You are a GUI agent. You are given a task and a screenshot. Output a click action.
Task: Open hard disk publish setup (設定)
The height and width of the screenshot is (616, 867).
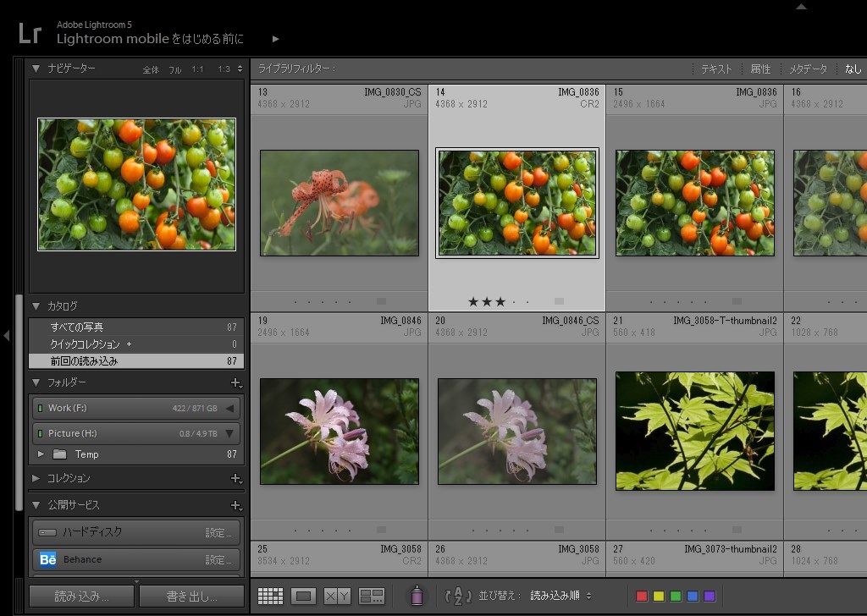tap(218, 532)
